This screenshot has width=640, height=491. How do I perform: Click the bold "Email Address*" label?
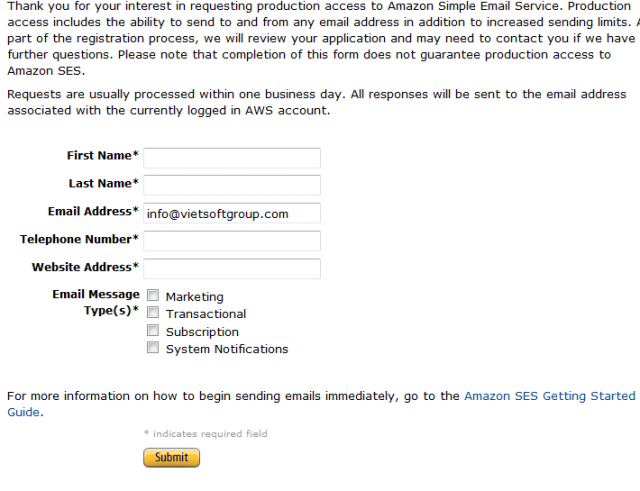tap(93, 212)
